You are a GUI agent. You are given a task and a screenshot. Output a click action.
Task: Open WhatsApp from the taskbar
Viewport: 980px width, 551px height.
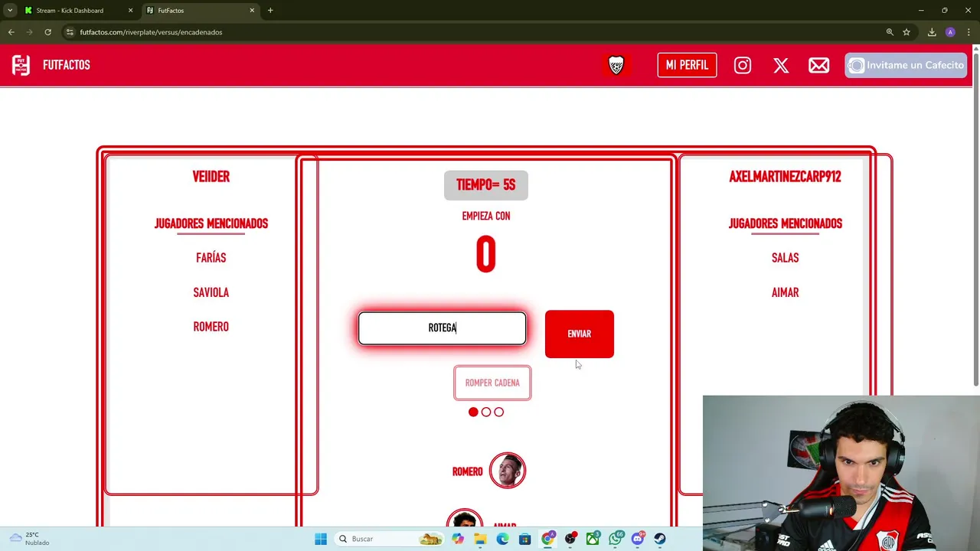[x=616, y=539]
